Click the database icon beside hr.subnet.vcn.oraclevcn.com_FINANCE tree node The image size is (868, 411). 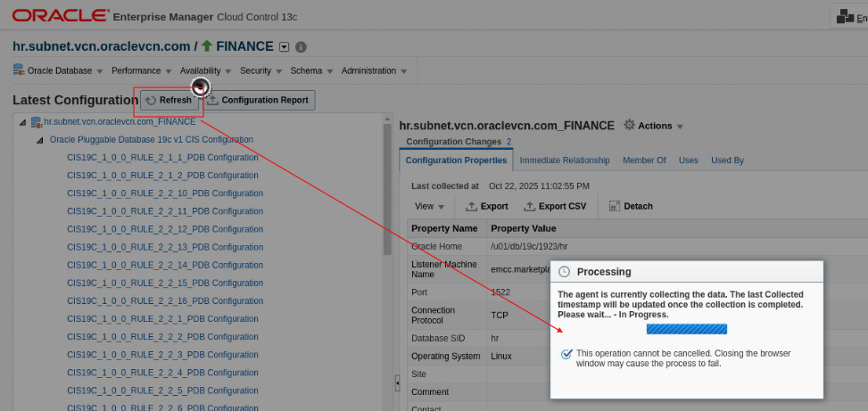(x=37, y=122)
